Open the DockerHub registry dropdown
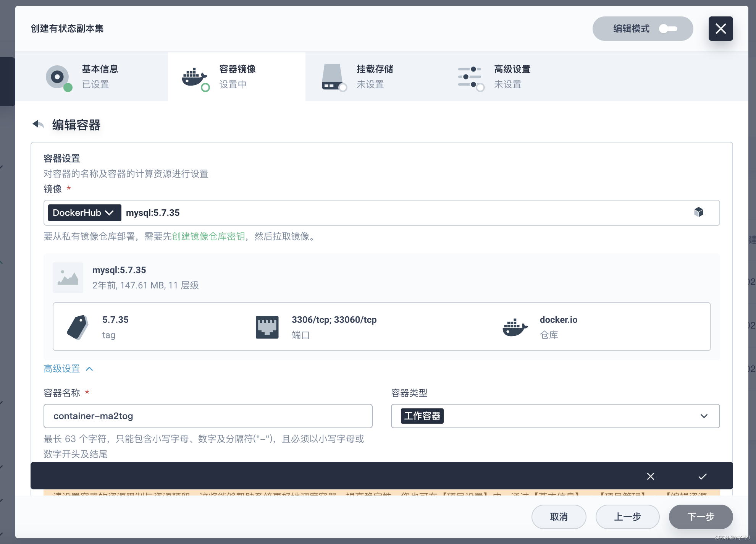 [x=84, y=213]
